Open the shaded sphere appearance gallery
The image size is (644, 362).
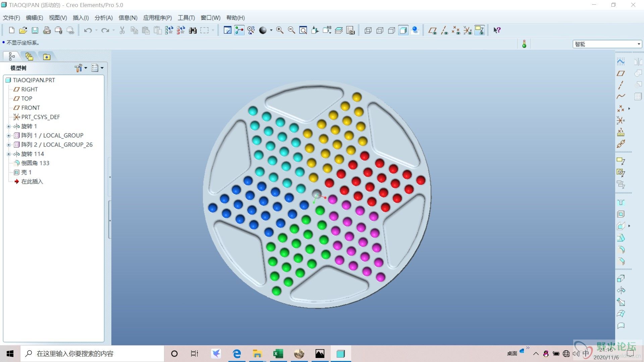click(263, 30)
